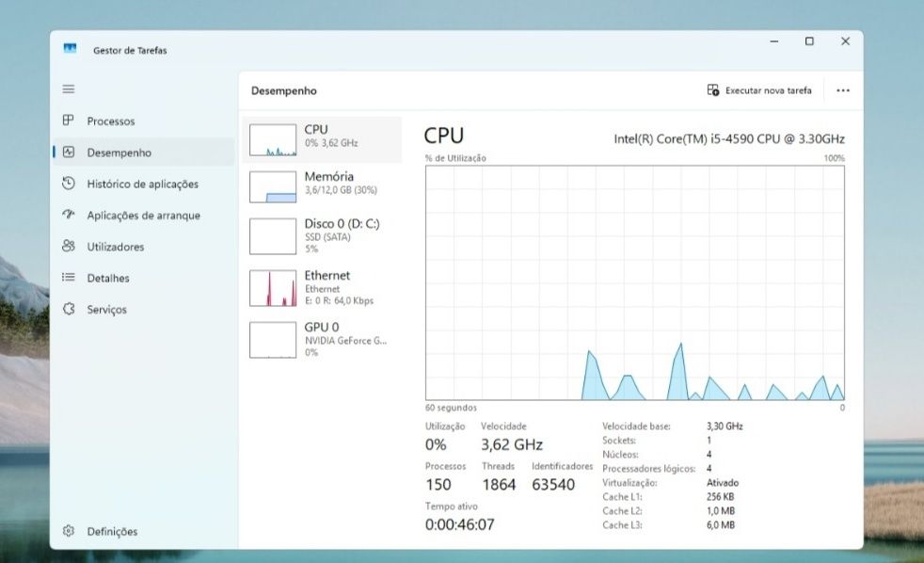Click the Cache L1 256 KB value

coord(720,497)
